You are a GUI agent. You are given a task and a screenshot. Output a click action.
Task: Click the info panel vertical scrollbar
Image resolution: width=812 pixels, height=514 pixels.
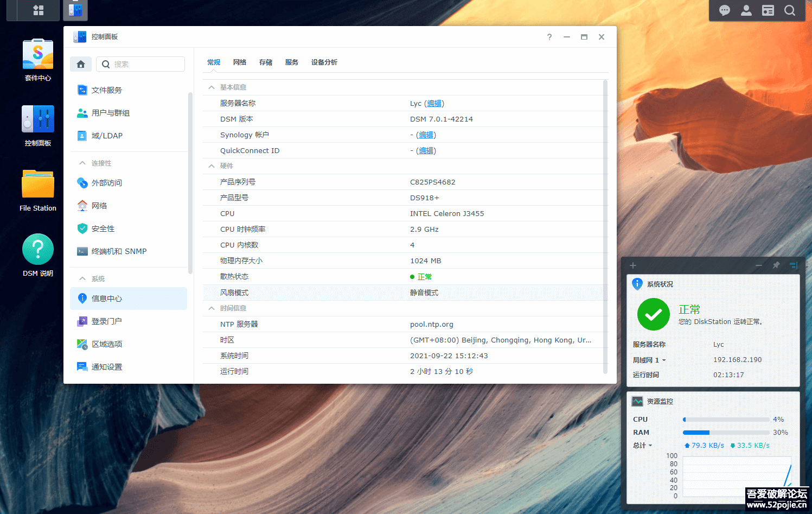(605, 226)
